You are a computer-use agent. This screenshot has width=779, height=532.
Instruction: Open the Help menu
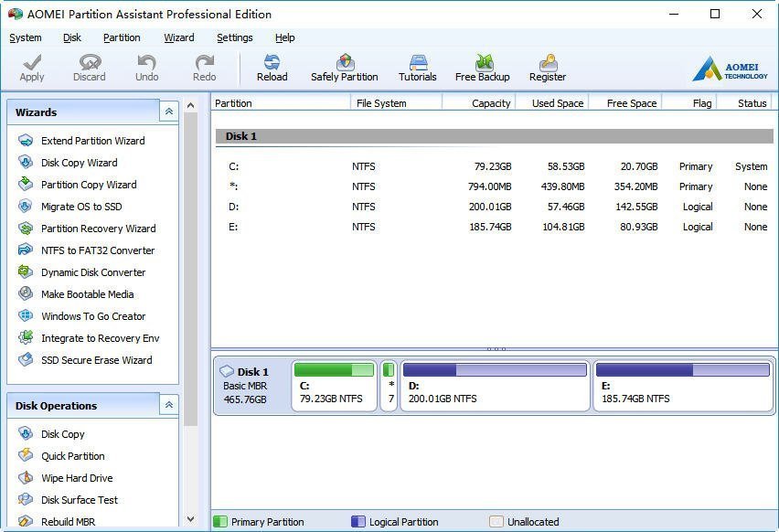pos(285,37)
